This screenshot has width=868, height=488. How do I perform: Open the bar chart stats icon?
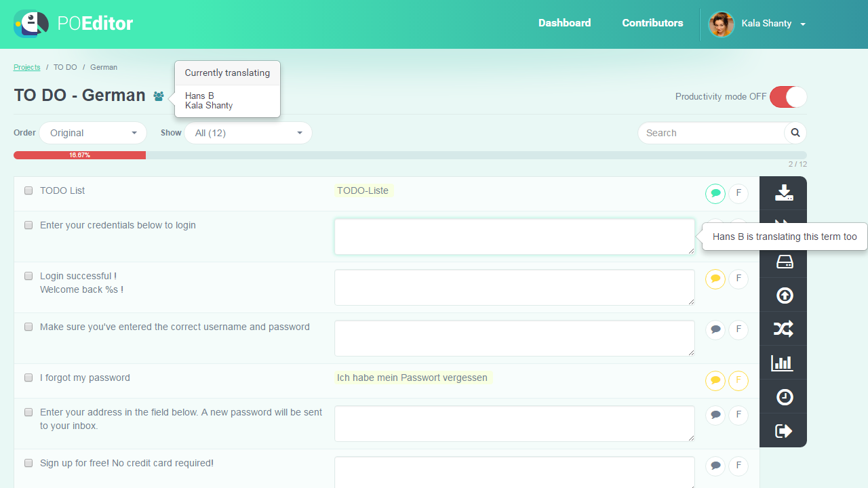[783, 363]
